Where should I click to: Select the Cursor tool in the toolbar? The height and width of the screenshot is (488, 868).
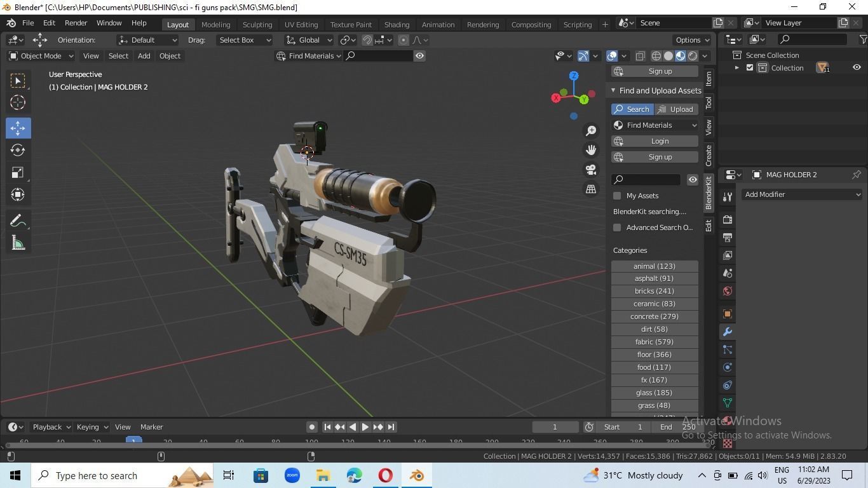tap(18, 102)
